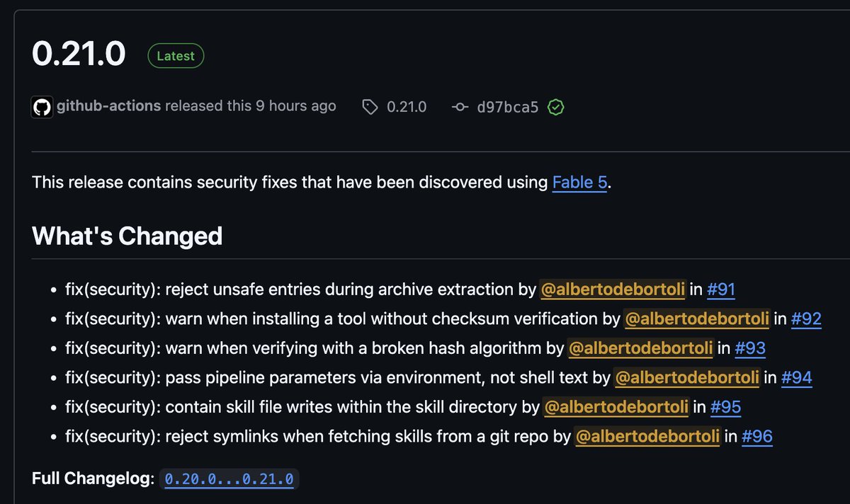Screen dimensions: 850x504
Task: Click @albertodebortoli mention in pipeline parameters line
Action: click(687, 378)
